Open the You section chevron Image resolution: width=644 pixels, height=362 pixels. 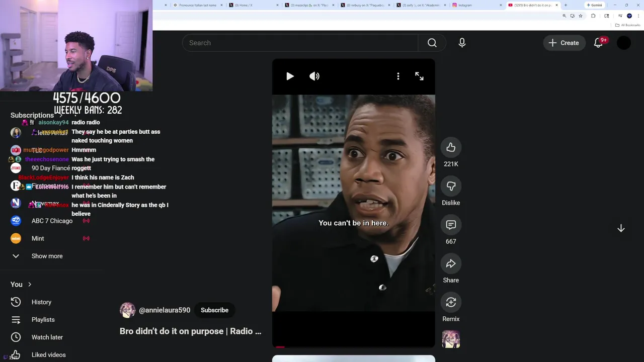(x=30, y=285)
